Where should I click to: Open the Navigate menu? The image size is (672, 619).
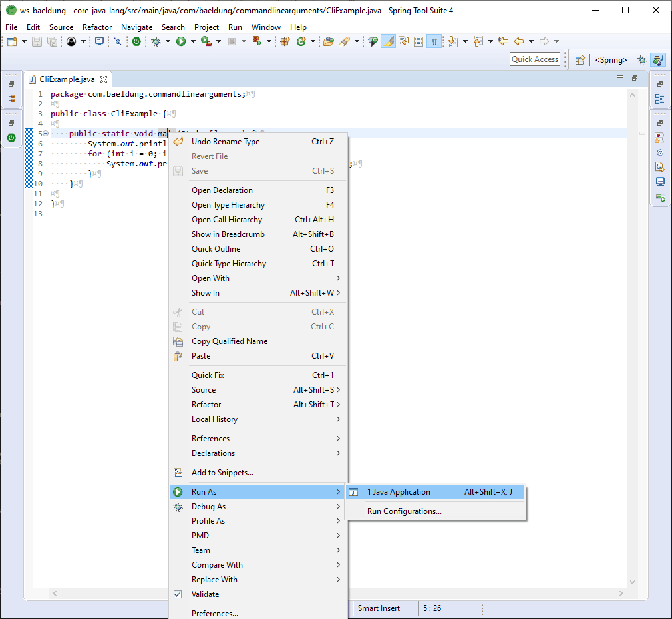point(137,27)
